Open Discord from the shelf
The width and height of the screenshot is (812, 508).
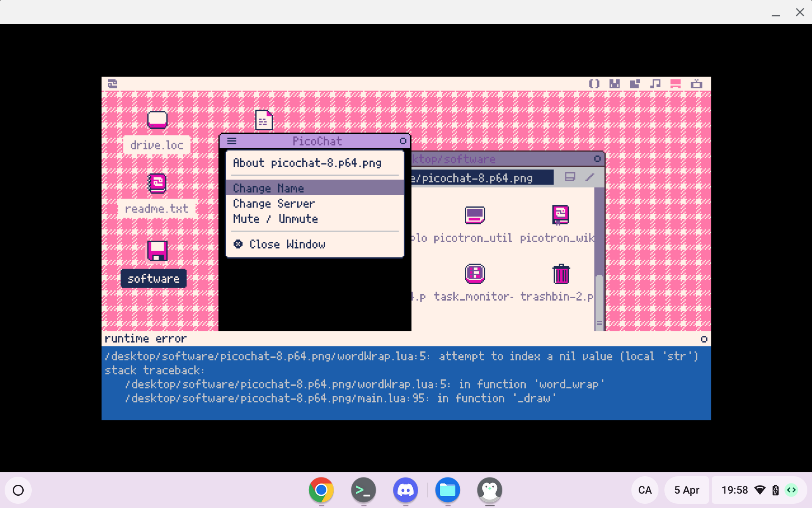[x=406, y=490]
